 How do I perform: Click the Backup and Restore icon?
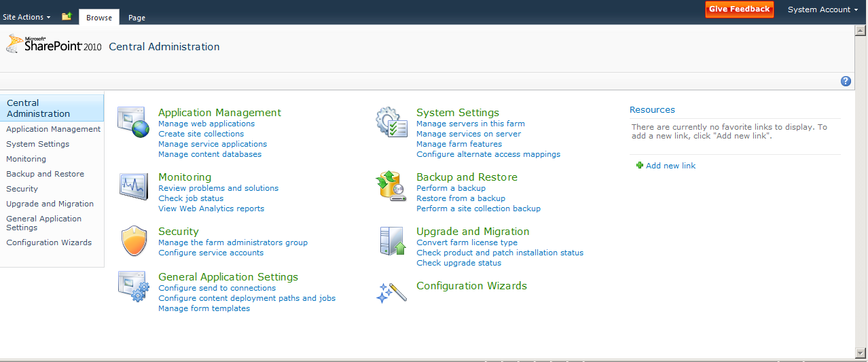[391, 185]
